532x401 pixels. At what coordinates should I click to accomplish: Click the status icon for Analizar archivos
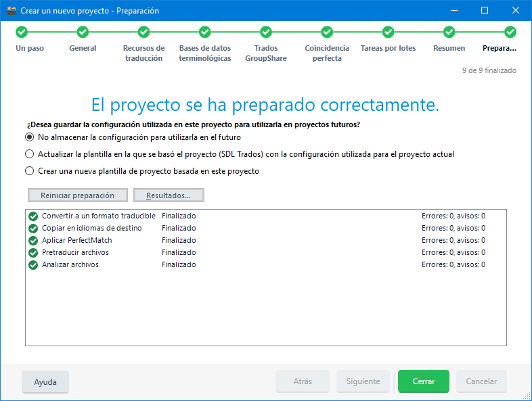pos(33,265)
